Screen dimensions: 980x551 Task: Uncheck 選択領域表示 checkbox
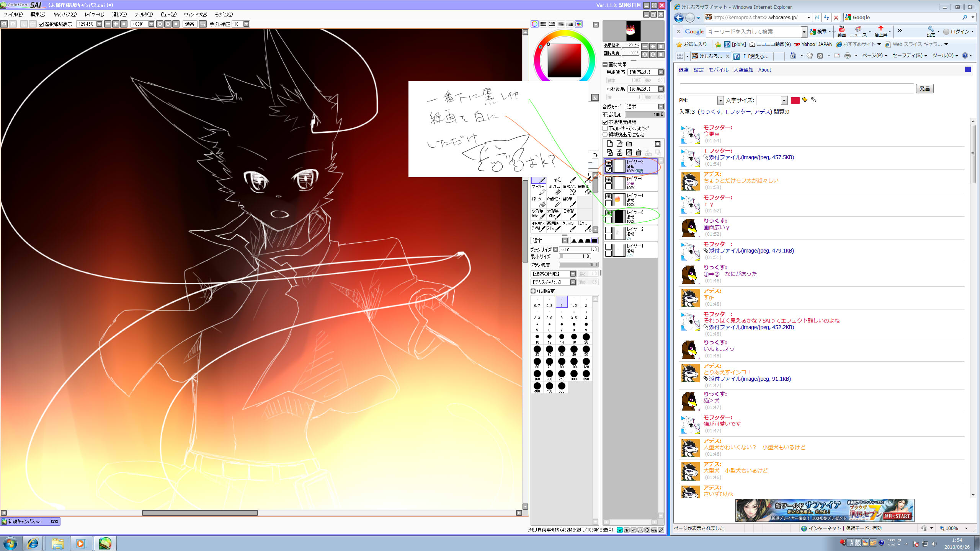pyautogui.click(x=41, y=24)
